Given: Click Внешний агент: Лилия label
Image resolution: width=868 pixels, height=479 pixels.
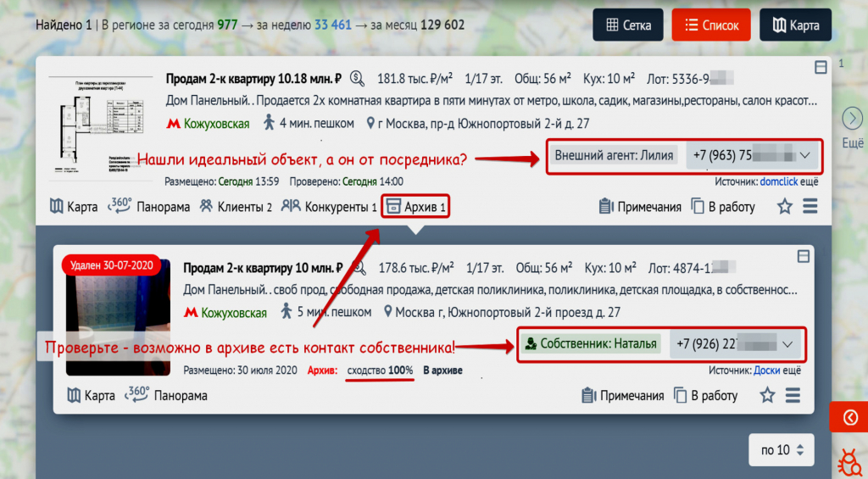Looking at the screenshot, I should point(614,156).
